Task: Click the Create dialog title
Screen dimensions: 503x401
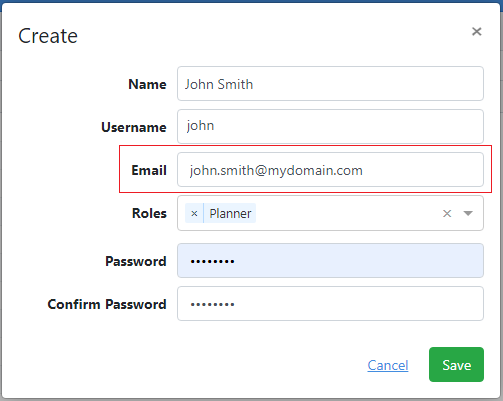Action: [48, 36]
